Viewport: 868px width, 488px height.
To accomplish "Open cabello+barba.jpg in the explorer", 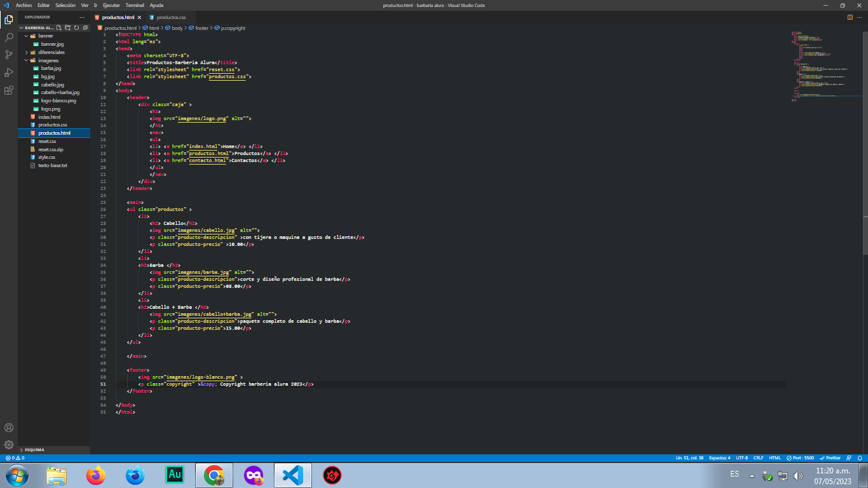I will pos(60,92).
